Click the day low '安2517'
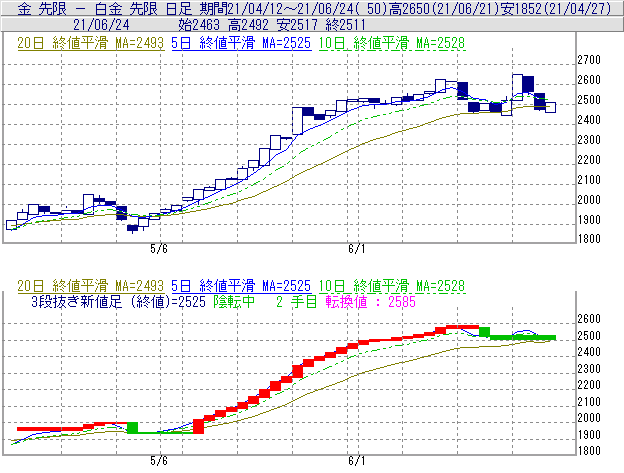The height and width of the screenshot is (473, 624). 298,25
